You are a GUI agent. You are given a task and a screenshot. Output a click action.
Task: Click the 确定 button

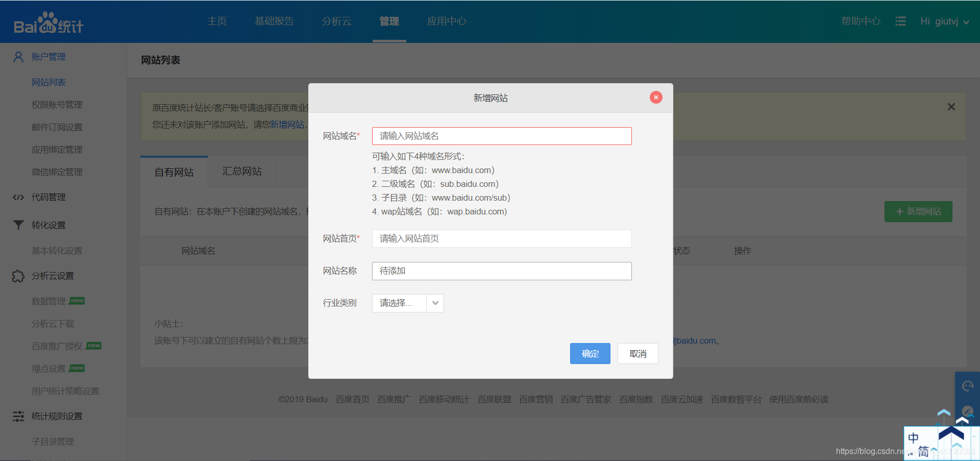[590, 353]
